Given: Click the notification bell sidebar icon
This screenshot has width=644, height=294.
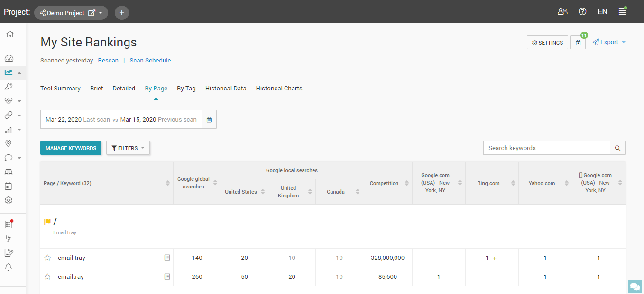Looking at the screenshot, I should 9,267.
